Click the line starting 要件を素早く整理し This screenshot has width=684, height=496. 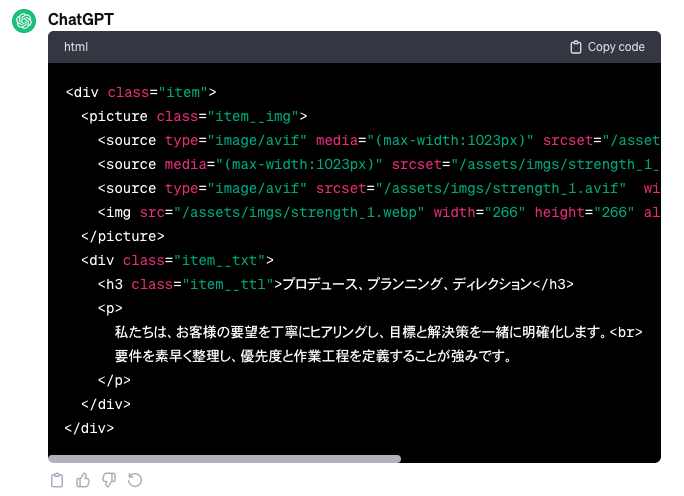[313, 356]
